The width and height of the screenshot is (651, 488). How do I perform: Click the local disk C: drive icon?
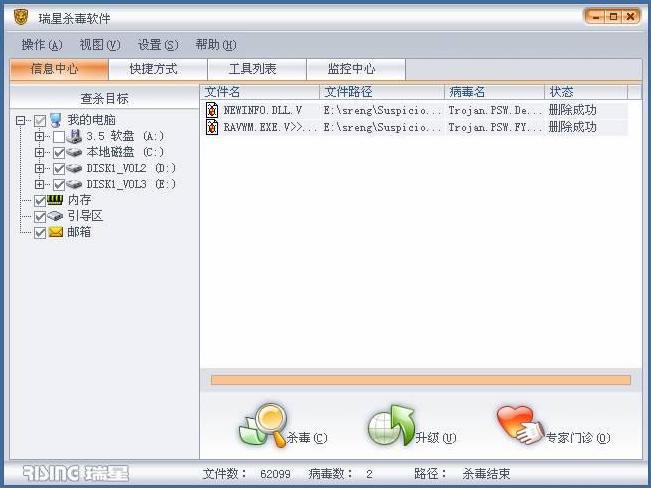(x=74, y=152)
